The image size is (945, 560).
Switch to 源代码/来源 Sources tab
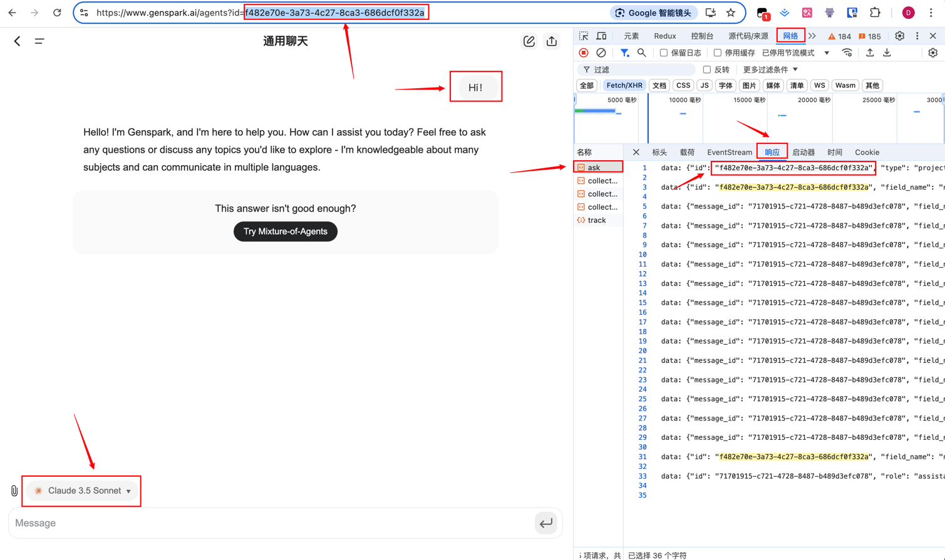[x=748, y=36]
